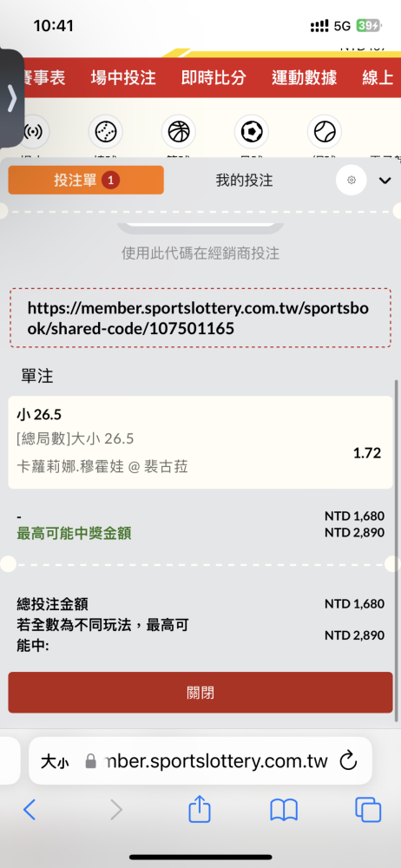Select the baseball sport icon

pos(105,132)
